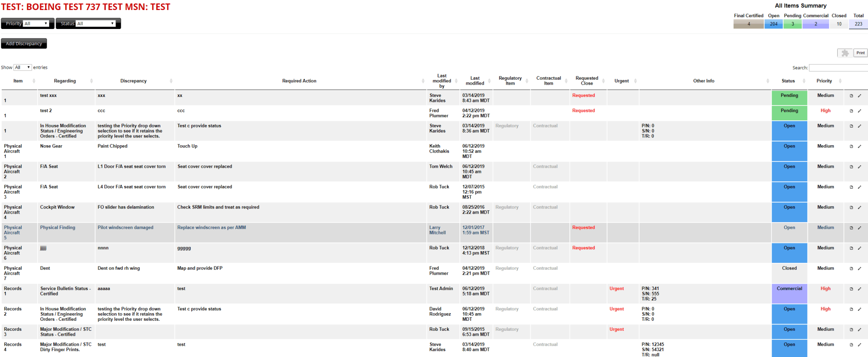
Task: Open details icon for Dent row
Action: point(851,269)
